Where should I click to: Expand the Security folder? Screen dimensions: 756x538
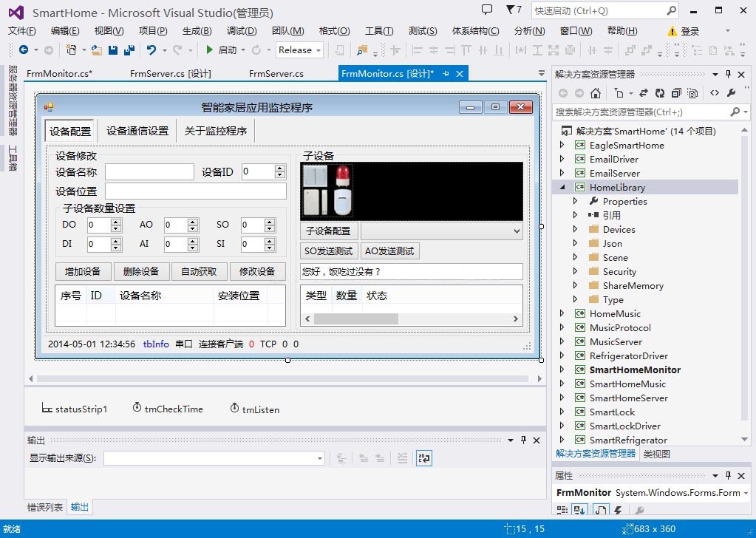[x=575, y=271]
